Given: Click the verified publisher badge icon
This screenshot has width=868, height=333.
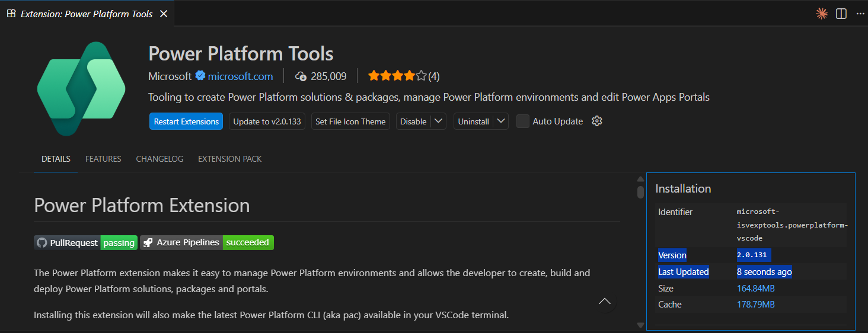Looking at the screenshot, I should click(200, 76).
